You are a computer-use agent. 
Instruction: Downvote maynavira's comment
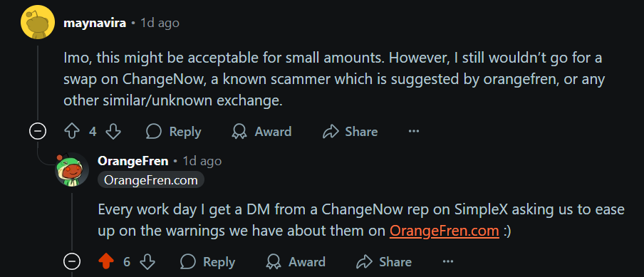113,132
